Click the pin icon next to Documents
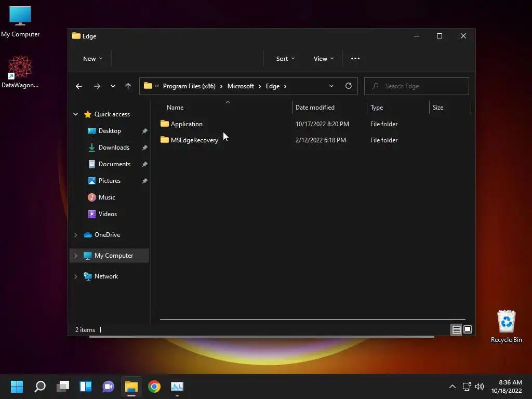Image resolution: width=532 pixels, height=399 pixels. [x=144, y=164]
